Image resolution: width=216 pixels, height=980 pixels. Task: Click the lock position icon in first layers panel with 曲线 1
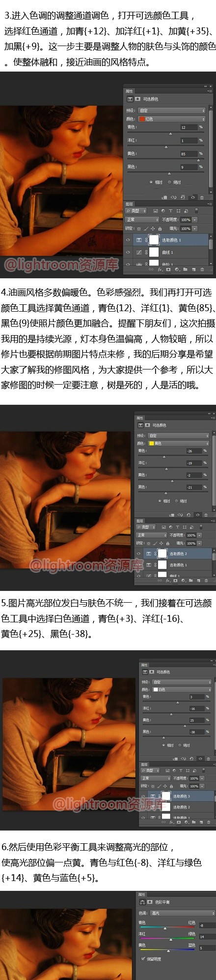[x=153, y=229]
